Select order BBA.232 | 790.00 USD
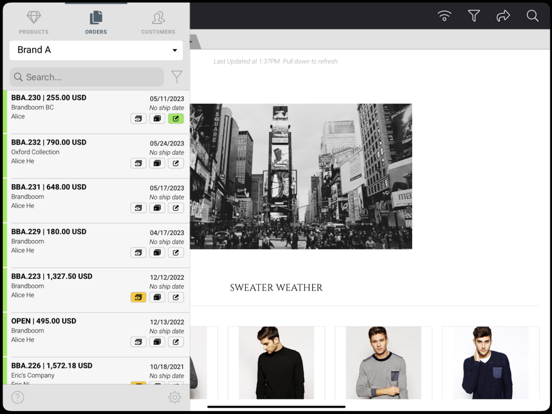The image size is (552, 414). coord(96,156)
